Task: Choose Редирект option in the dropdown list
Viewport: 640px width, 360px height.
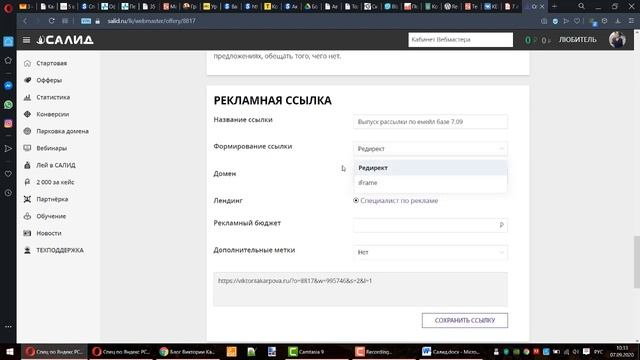Action: [430, 168]
